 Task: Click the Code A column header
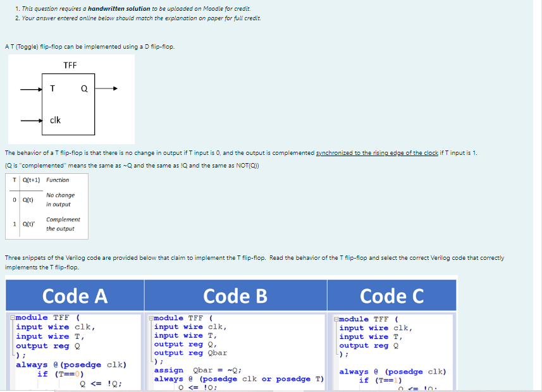pyautogui.click(x=75, y=295)
